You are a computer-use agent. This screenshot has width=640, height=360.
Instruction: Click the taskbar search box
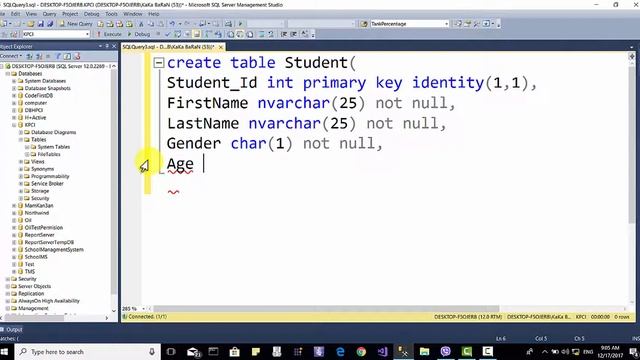click(88, 352)
